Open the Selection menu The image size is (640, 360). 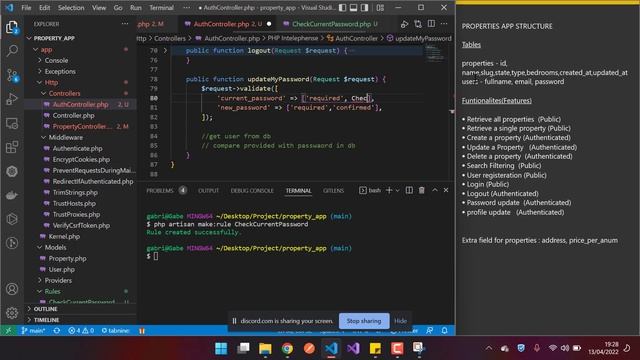pyautogui.click(x=71, y=8)
